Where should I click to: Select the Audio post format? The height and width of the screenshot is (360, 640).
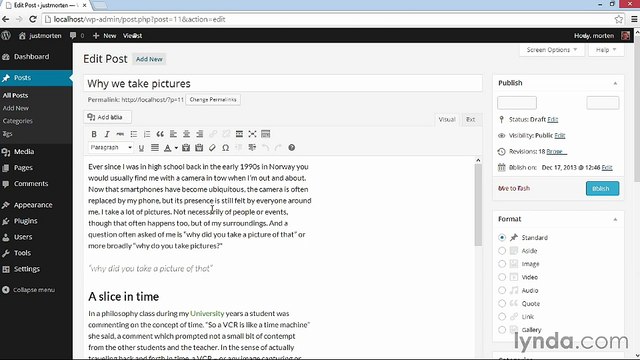click(502, 290)
